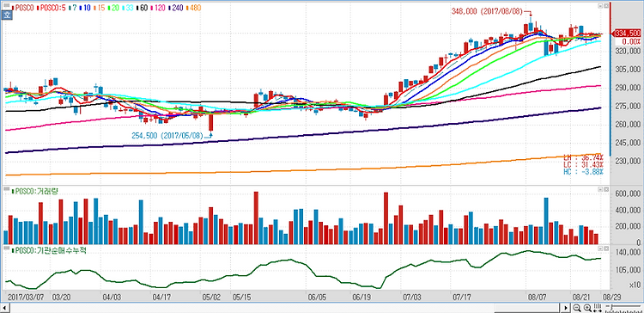Viewport: 644px width, 313px height.
Task: Maximize the 거래량 volume pane
Action: click(606, 189)
